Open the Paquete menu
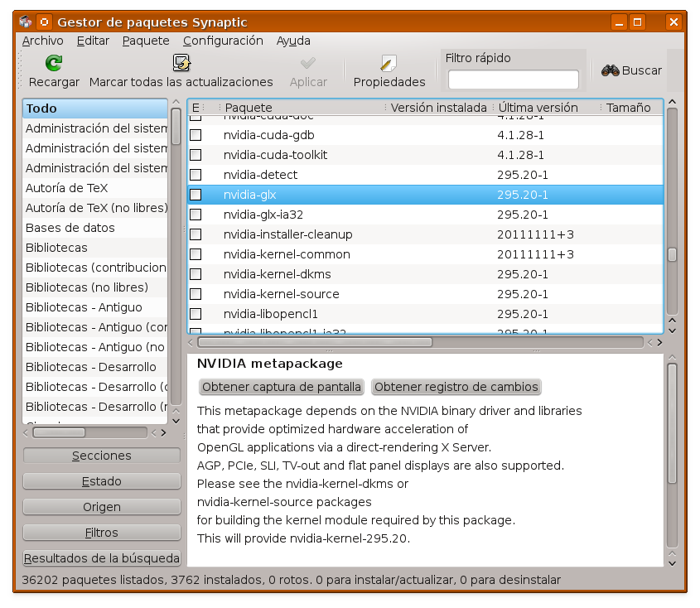This screenshot has height=608, width=700. pos(146,41)
